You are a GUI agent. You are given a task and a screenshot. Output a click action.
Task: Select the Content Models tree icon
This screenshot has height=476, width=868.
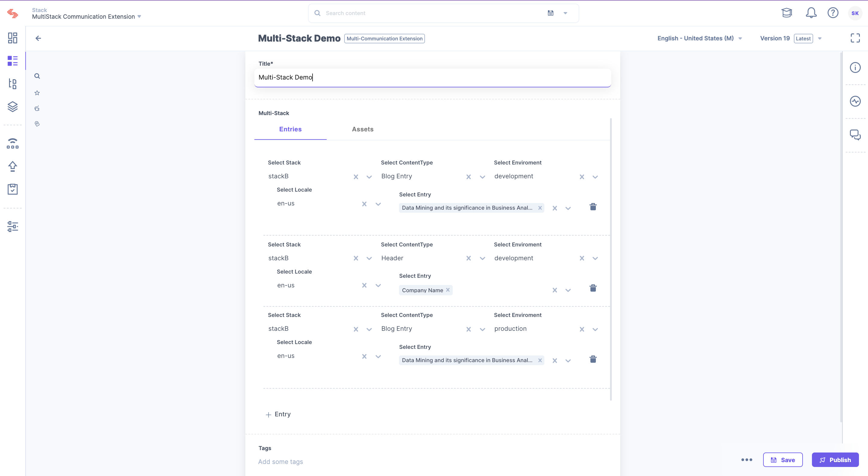pyautogui.click(x=12, y=84)
